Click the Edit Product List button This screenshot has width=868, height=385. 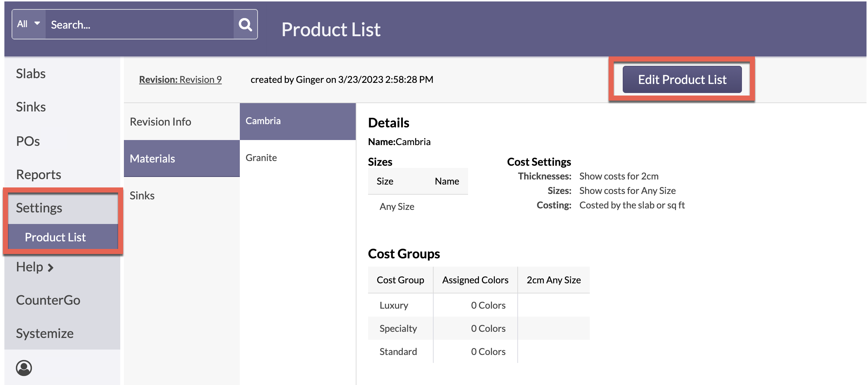[x=682, y=80]
